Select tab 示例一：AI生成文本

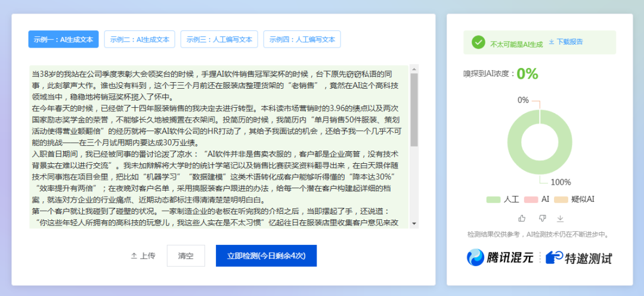point(63,39)
